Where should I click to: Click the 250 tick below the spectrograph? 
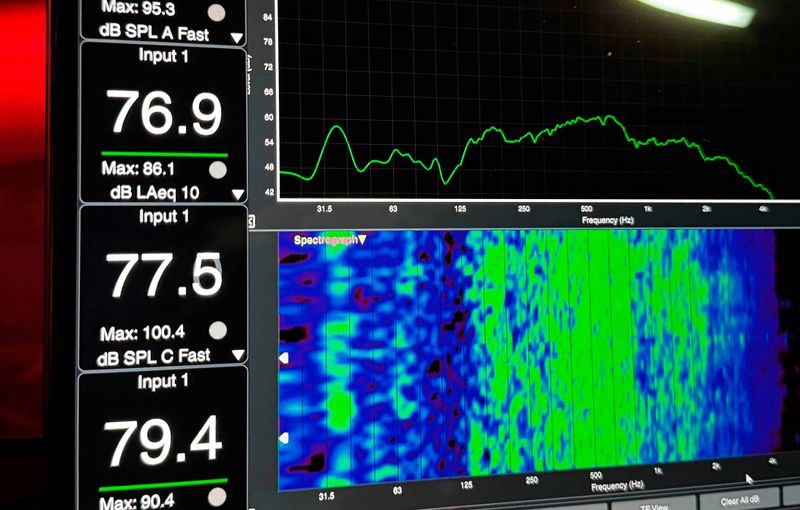pyautogui.click(x=532, y=480)
